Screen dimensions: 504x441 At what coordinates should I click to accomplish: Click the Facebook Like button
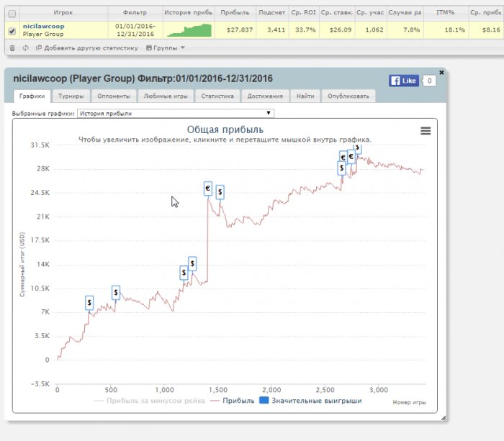coord(404,81)
